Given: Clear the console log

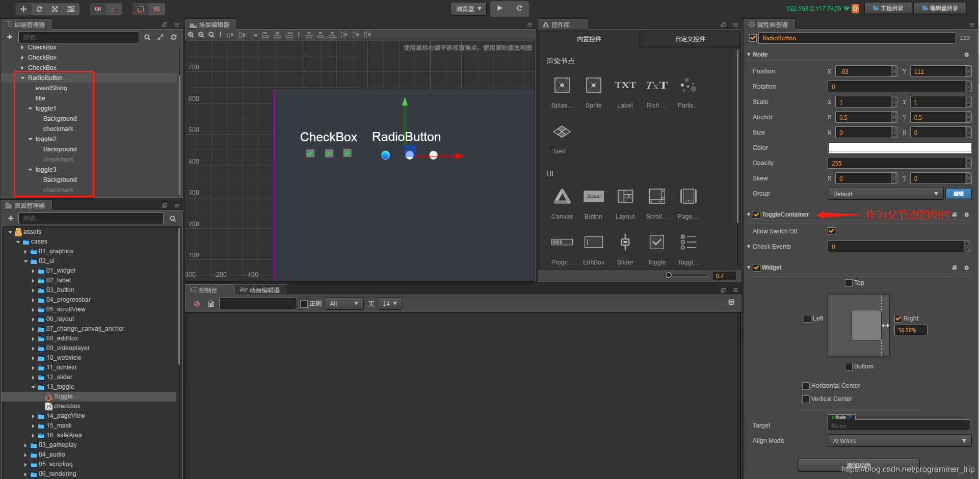Looking at the screenshot, I should pos(197,304).
